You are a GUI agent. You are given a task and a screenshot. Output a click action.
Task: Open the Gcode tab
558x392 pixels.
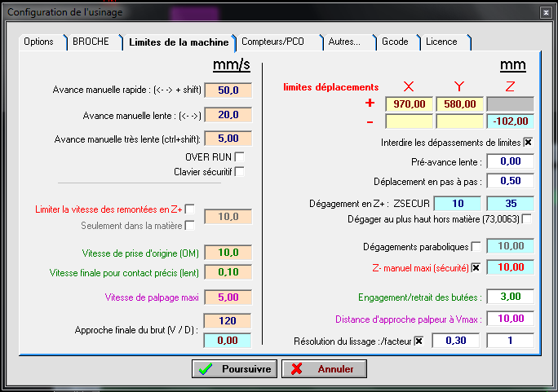coord(396,42)
